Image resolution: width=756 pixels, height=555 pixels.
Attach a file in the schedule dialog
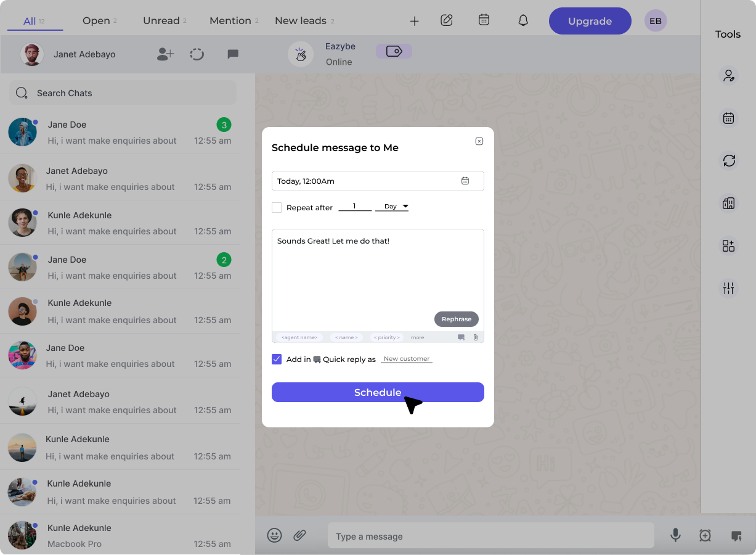(x=475, y=337)
